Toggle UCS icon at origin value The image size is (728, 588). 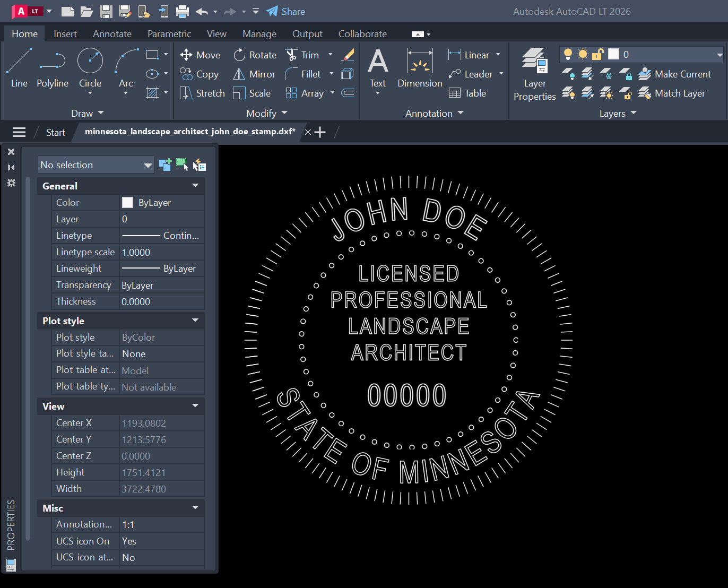[x=162, y=557]
